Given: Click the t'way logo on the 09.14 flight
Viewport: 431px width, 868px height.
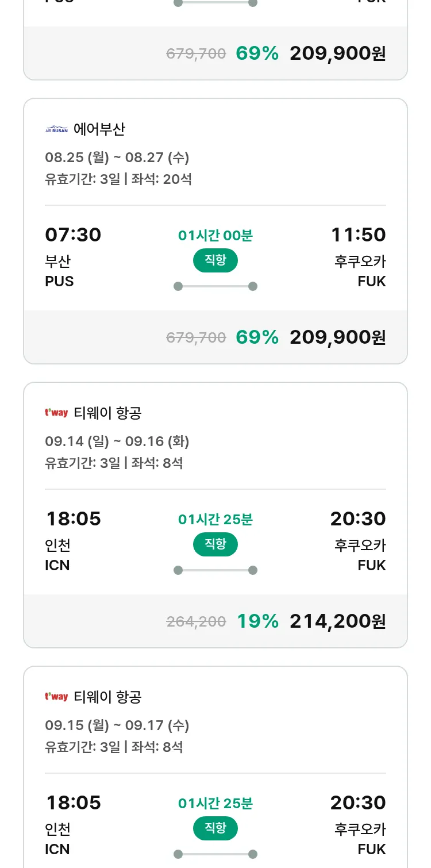Looking at the screenshot, I should (x=56, y=413).
